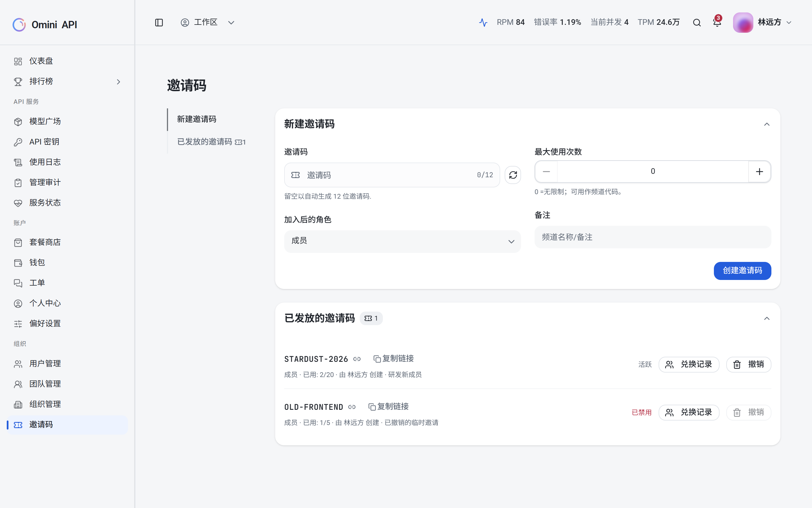
Task: Focus the 邀请码 input field
Action: [392, 175]
